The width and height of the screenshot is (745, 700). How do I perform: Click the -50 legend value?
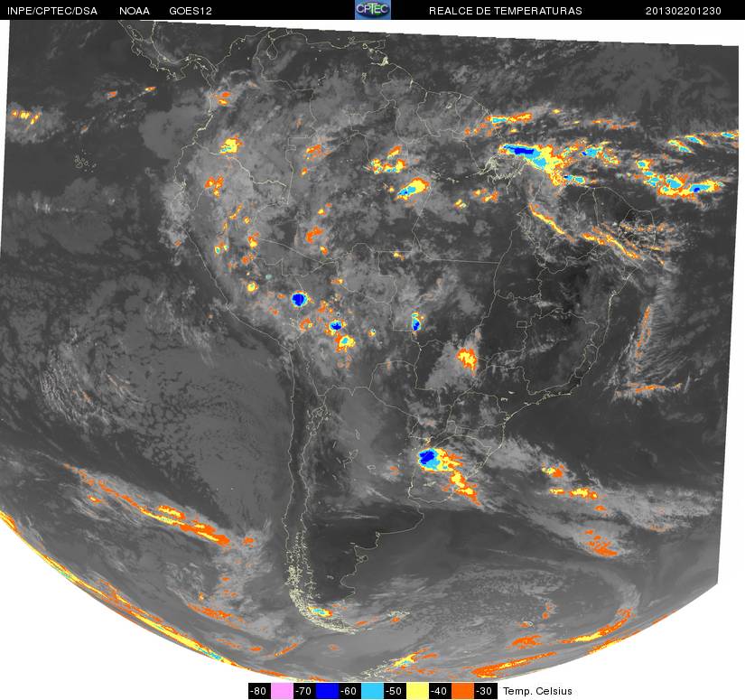(395, 690)
